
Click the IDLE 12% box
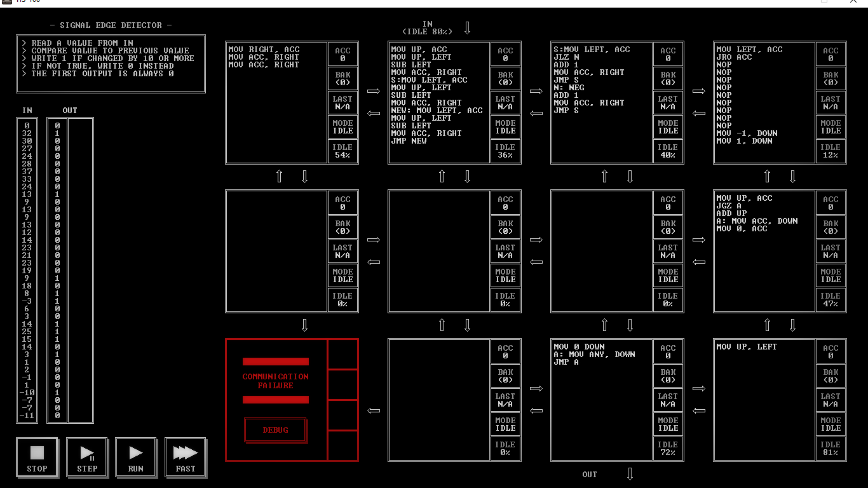(831, 151)
